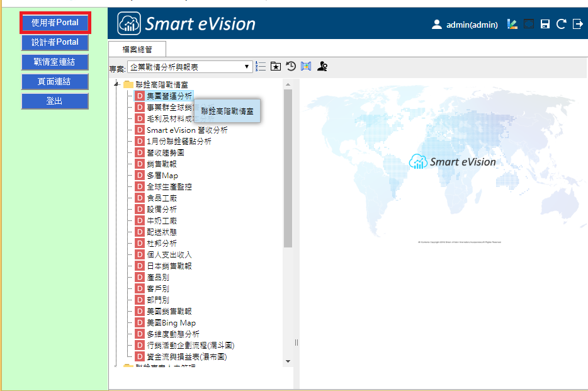
Task: Click the D icon beside 部門別
Action: tap(140, 300)
